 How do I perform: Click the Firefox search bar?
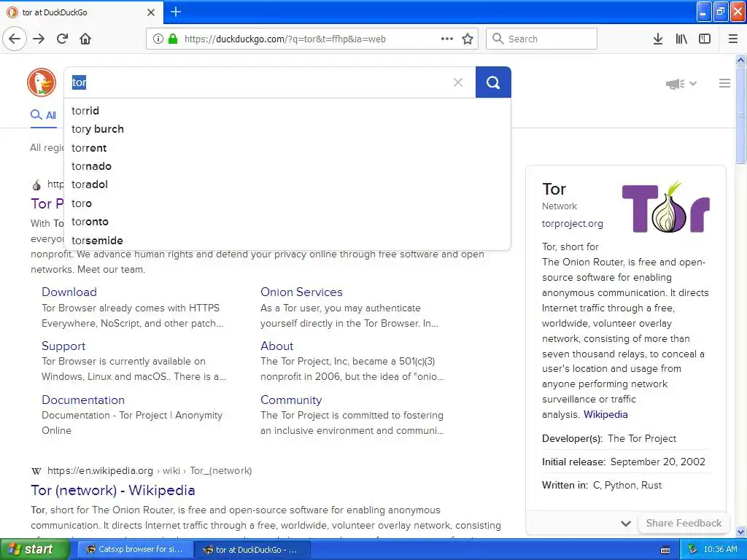(541, 39)
